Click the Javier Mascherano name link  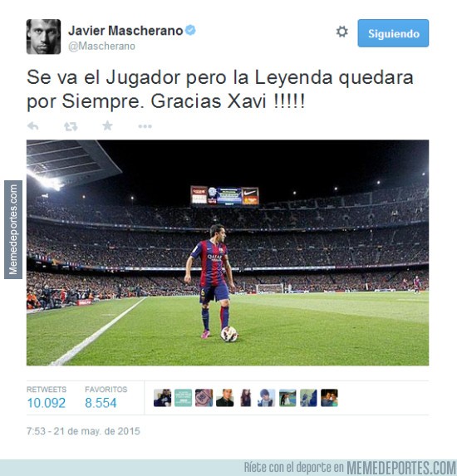[125, 31]
